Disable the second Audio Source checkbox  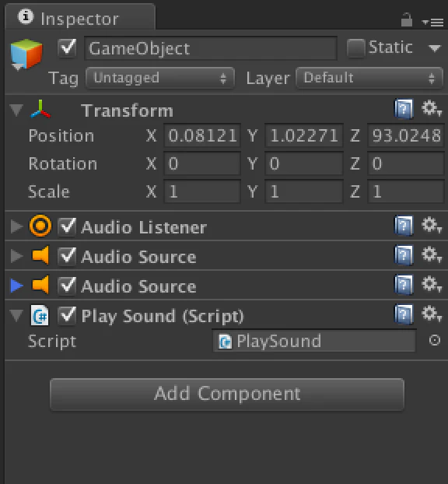point(67,286)
